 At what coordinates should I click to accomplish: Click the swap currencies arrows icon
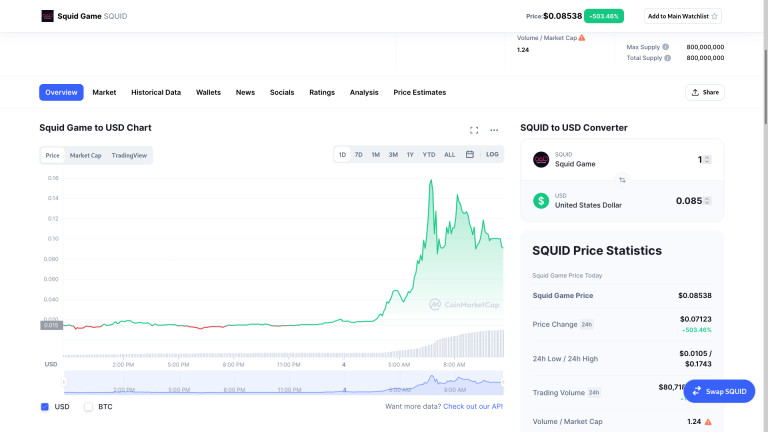pos(622,180)
